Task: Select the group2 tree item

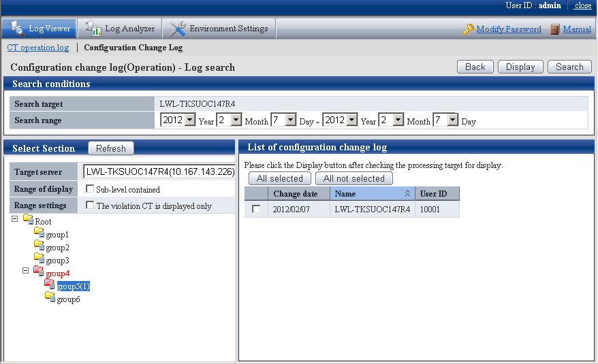Action: pos(58,248)
